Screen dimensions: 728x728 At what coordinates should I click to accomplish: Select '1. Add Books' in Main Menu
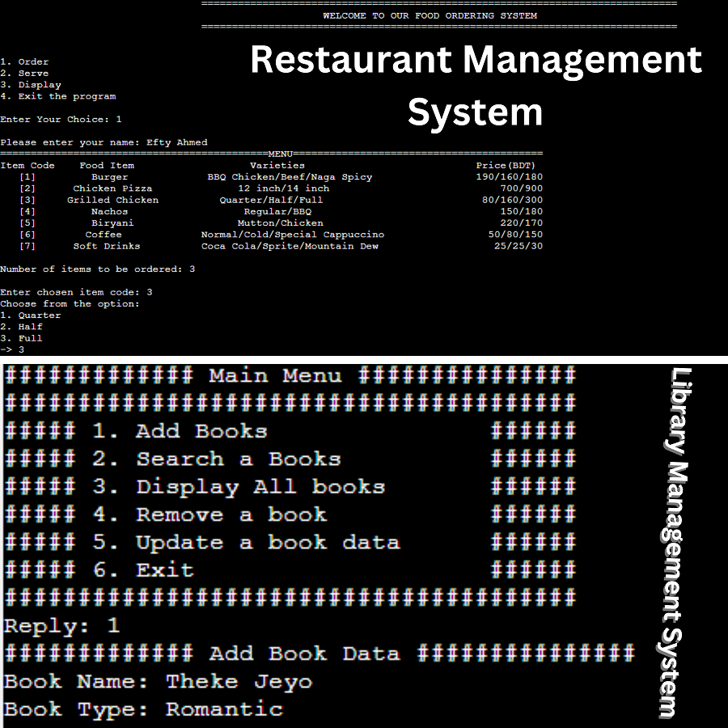pos(180,431)
